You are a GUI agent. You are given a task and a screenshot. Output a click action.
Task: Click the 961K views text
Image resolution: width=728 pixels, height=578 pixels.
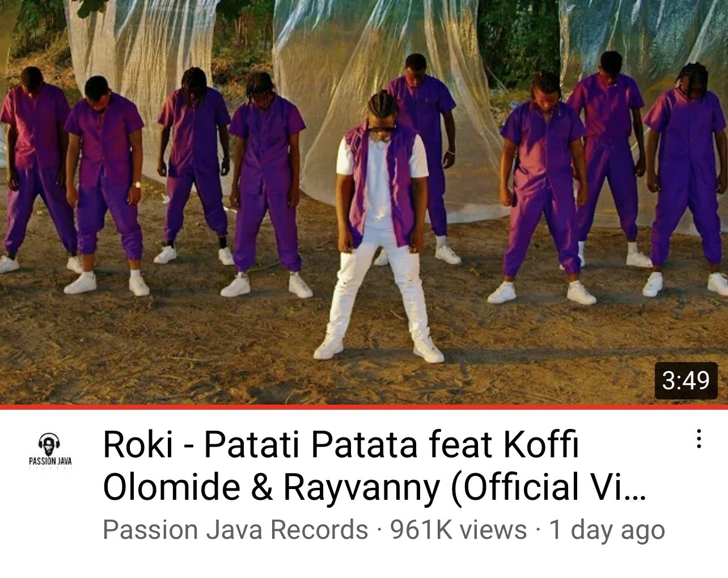[x=458, y=530]
